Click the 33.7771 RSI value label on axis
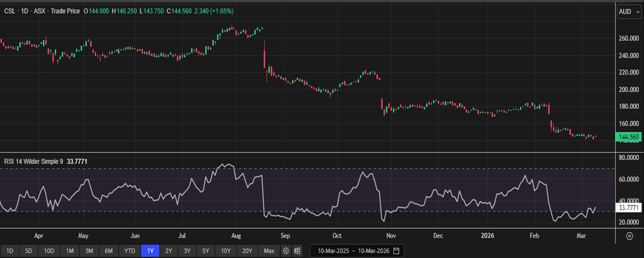Image resolution: width=644 pixels, height=258 pixels. (629, 208)
